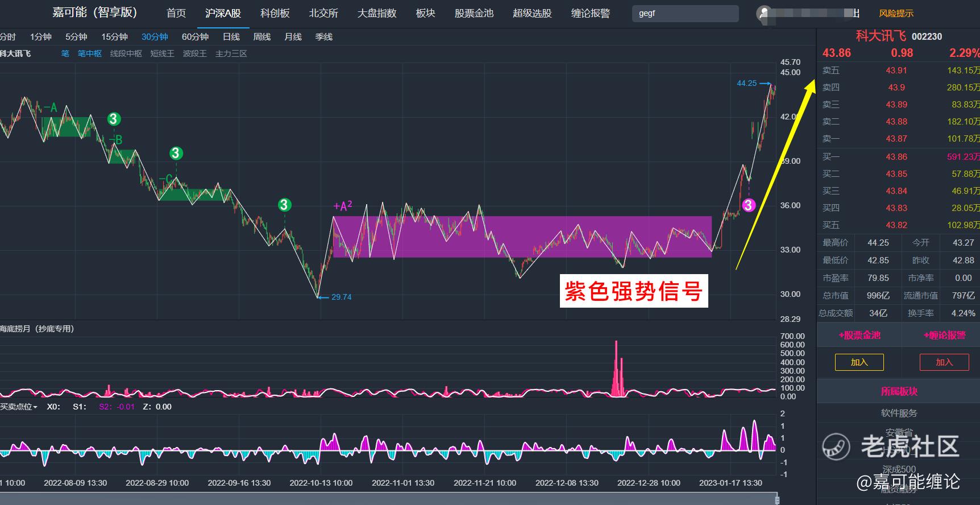Select the 大盘指数 menu item

point(377,13)
